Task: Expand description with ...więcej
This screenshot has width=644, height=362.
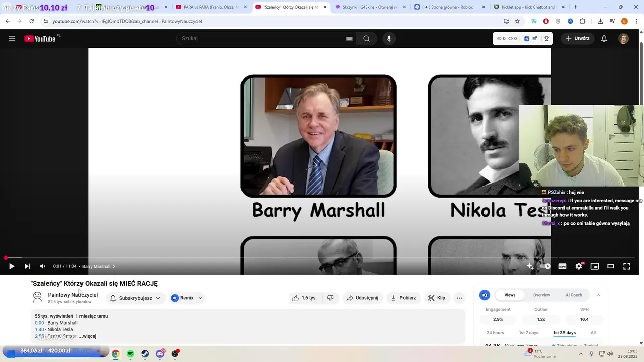Action: [88, 336]
